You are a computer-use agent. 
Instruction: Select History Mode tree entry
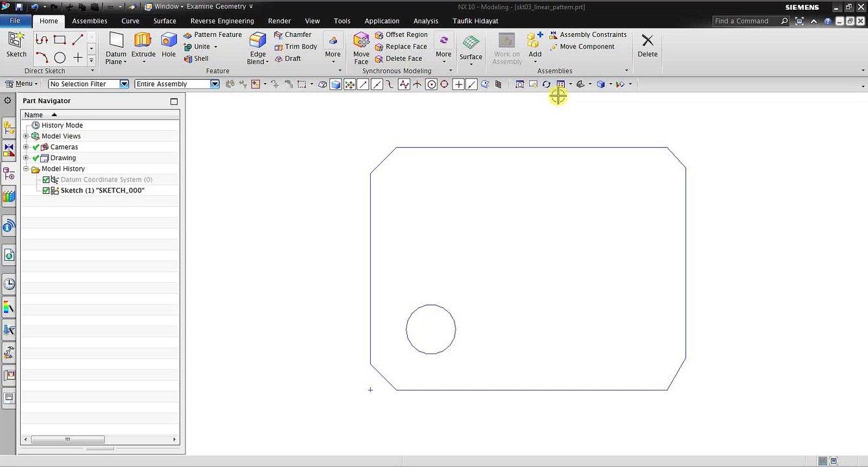62,126
